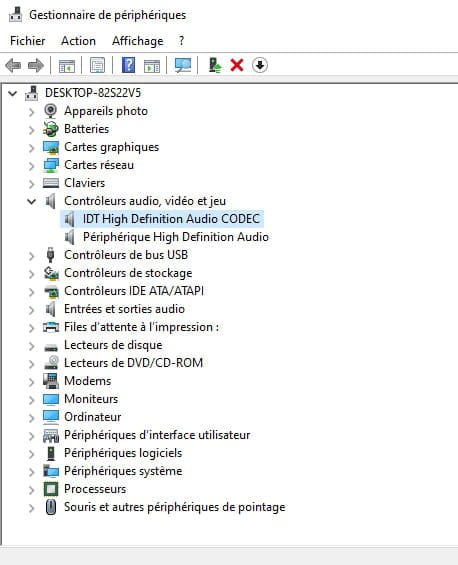Show or hide the console tree icon

[67, 66]
